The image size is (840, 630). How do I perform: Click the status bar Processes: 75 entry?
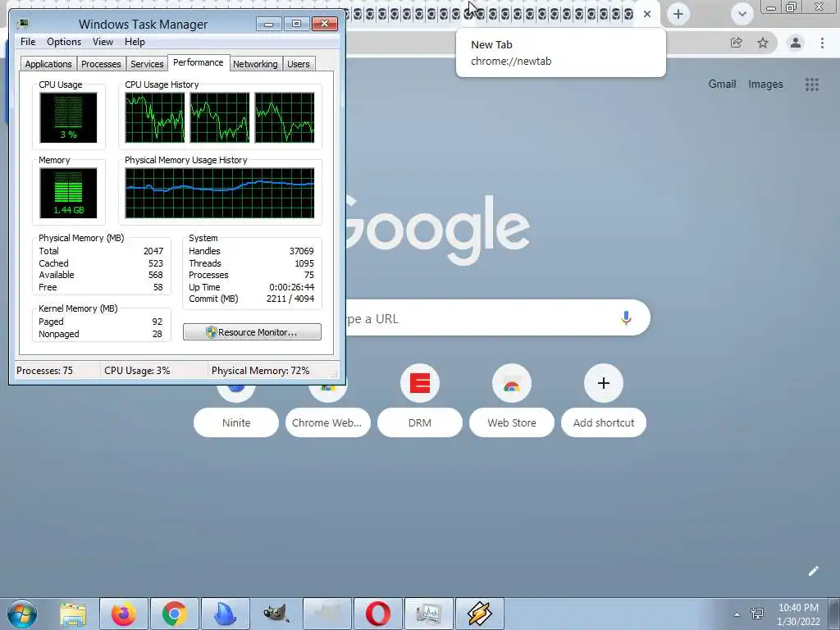(x=44, y=371)
